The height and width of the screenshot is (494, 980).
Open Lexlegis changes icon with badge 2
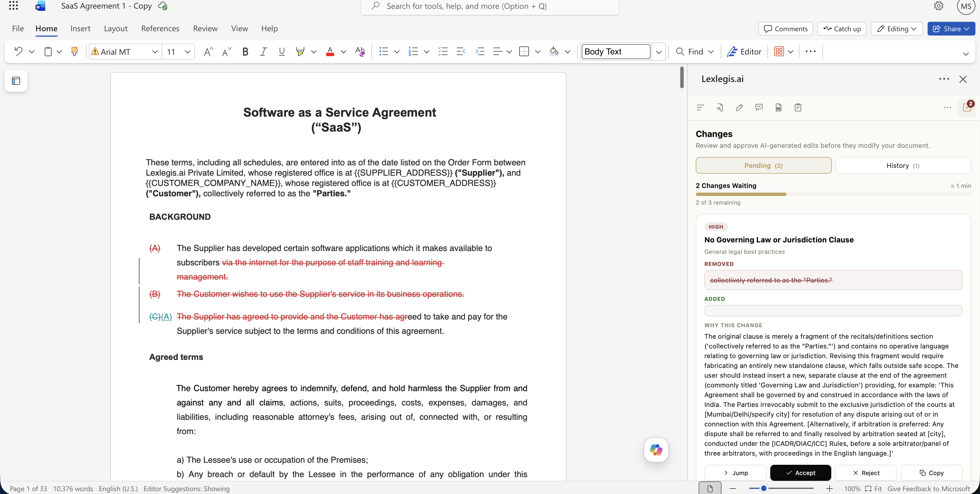tap(967, 107)
